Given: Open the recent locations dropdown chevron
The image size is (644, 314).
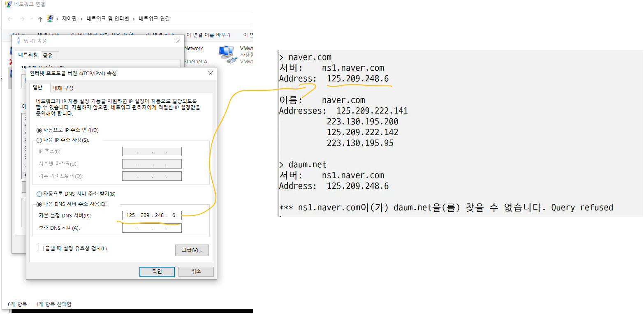Looking at the screenshot, I should 32,19.
